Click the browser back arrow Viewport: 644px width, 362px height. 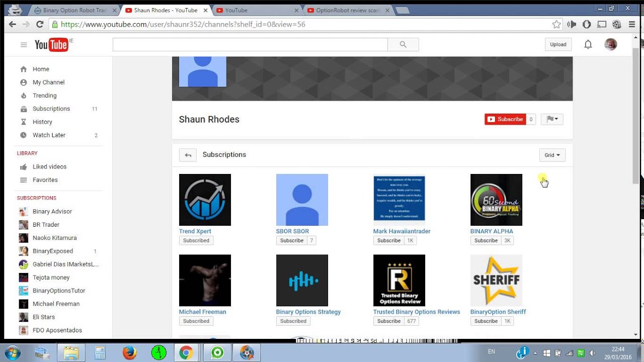[x=13, y=24]
